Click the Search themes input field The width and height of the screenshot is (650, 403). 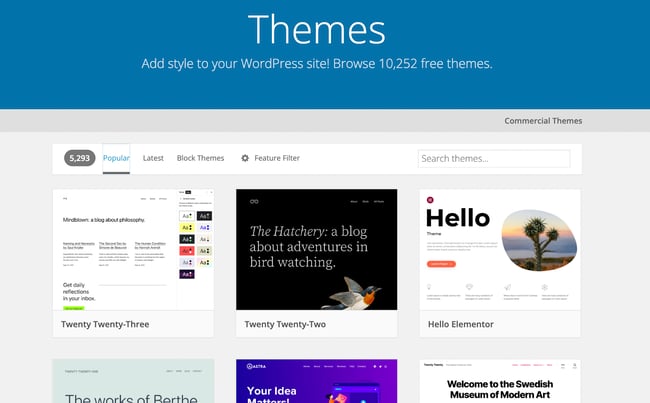pos(494,158)
